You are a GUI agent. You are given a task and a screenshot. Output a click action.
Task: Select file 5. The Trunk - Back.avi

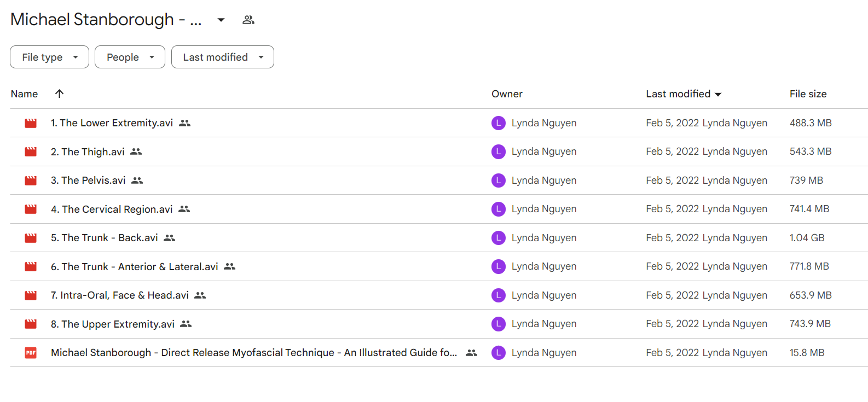click(x=105, y=238)
